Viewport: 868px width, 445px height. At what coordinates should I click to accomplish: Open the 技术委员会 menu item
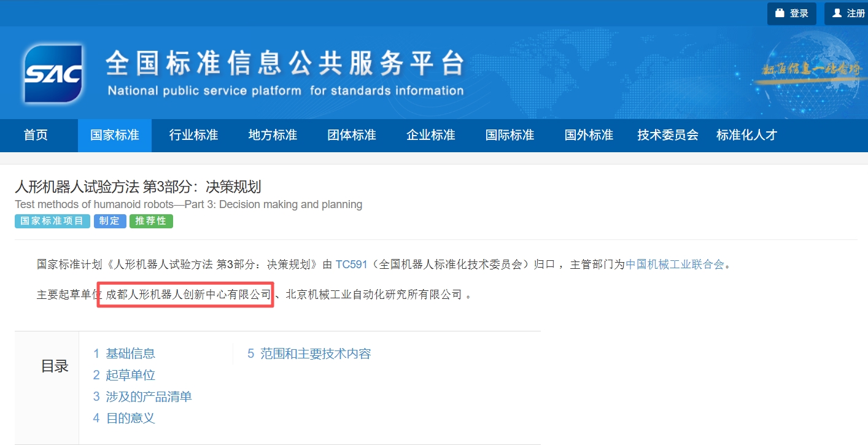point(668,135)
